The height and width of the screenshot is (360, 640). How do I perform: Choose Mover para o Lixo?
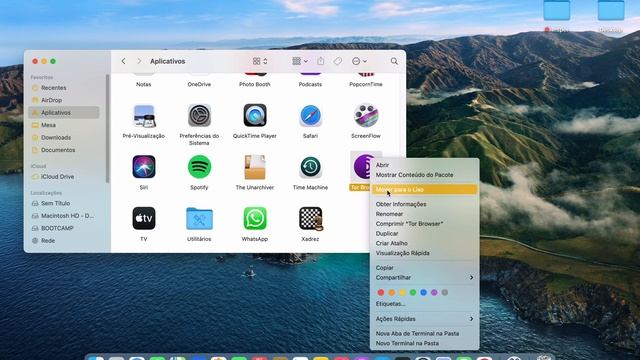(x=424, y=189)
